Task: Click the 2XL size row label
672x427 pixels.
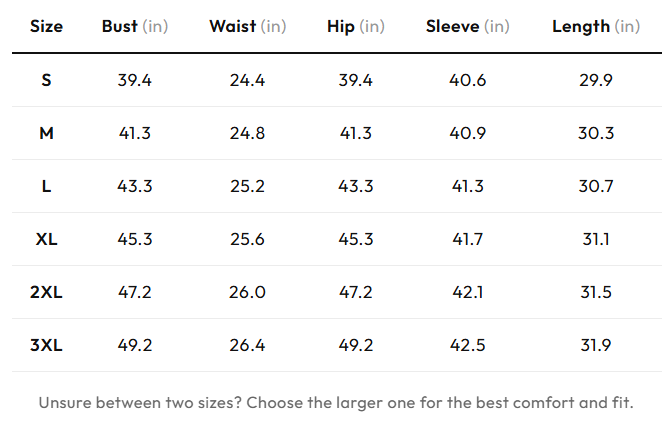Action: [x=46, y=292]
